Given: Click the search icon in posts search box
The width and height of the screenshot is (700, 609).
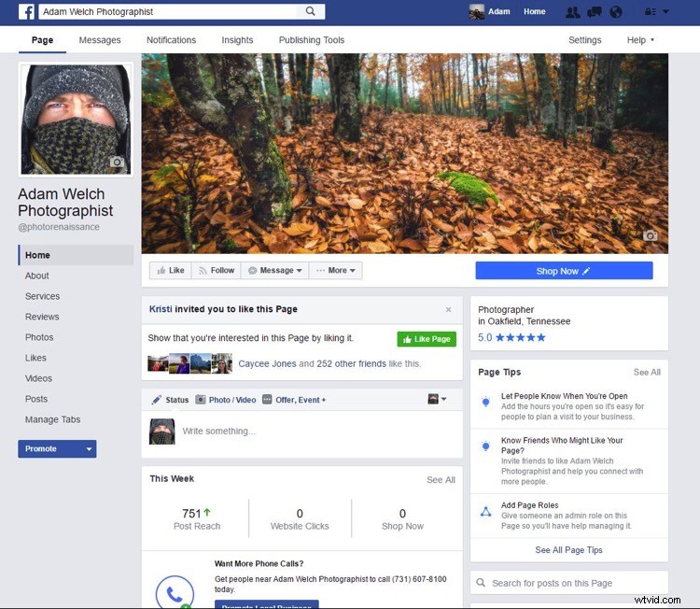Looking at the screenshot, I should [x=481, y=583].
